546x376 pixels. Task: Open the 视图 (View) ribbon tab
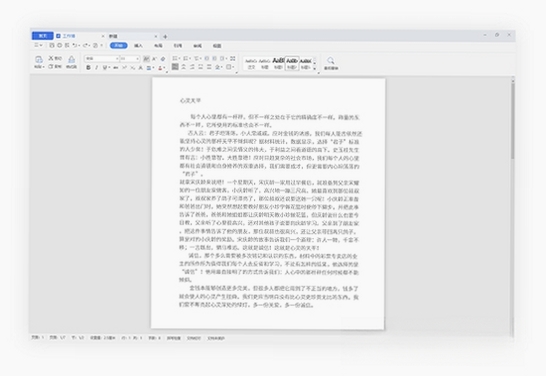tap(217, 46)
